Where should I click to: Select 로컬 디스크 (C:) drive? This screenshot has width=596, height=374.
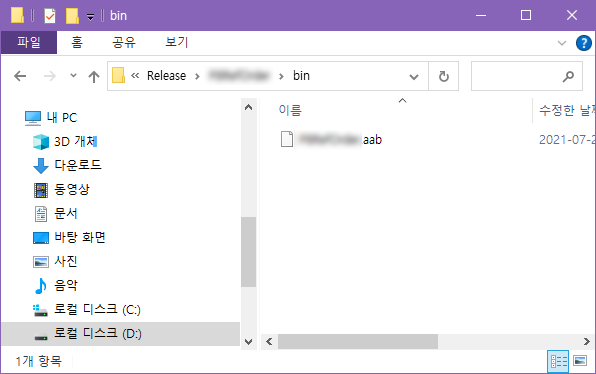(x=97, y=309)
